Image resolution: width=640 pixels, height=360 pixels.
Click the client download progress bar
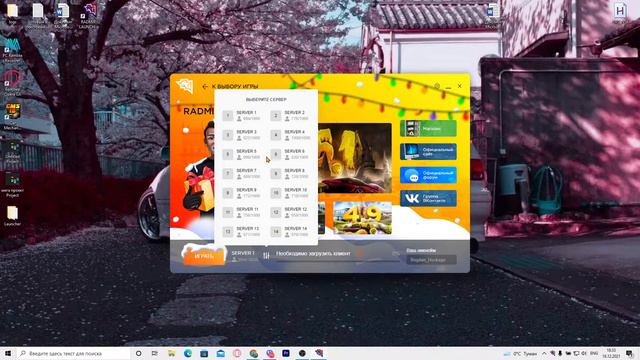(x=338, y=261)
